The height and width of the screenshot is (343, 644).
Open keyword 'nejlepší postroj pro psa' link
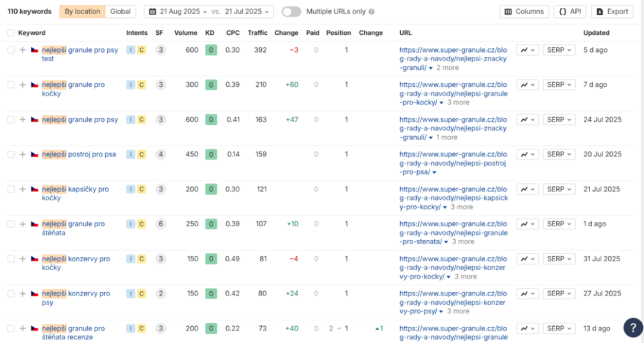pyautogui.click(x=79, y=154)
